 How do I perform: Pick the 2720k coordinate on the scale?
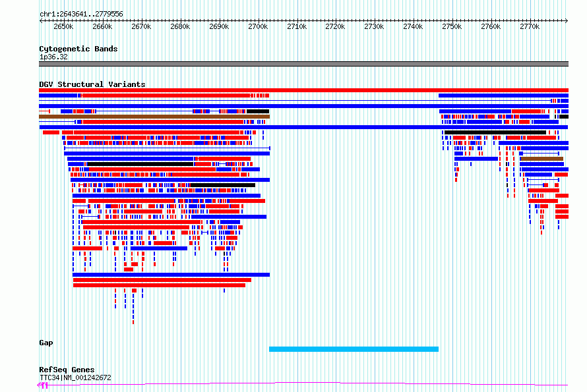pyautogui.click(x=335, y=27)
